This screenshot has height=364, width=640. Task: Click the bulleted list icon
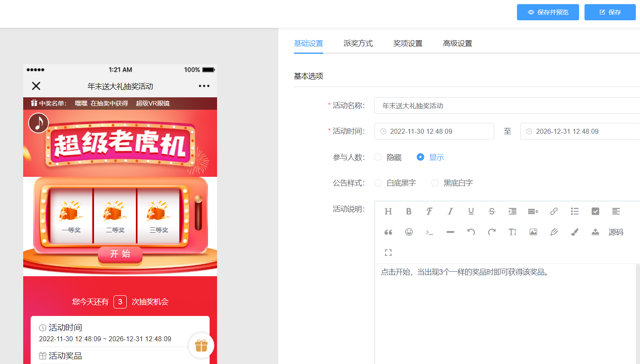coord(575,211)
